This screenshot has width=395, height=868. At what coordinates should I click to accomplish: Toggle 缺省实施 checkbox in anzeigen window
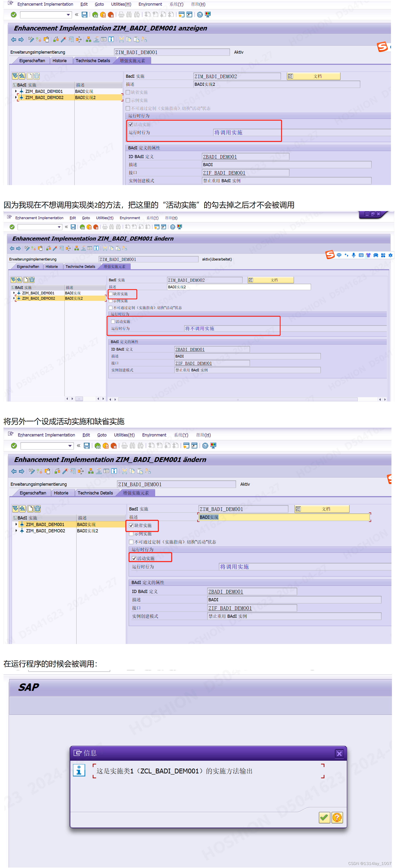[128, 92]
